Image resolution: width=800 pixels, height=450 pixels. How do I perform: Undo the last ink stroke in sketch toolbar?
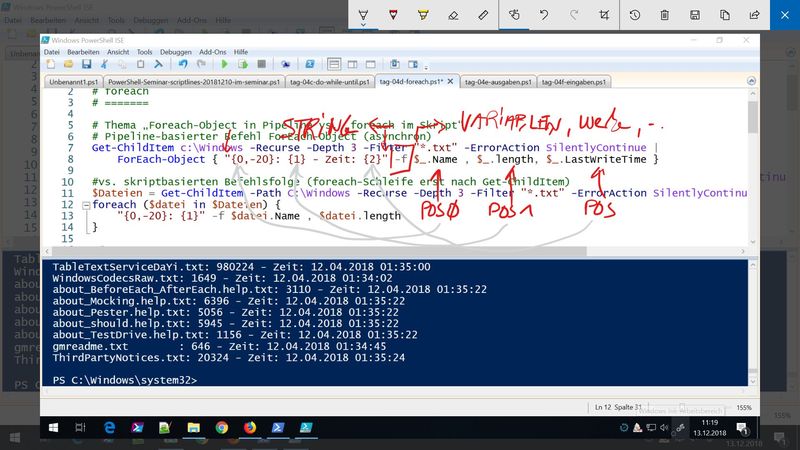[x=544, y=15]
